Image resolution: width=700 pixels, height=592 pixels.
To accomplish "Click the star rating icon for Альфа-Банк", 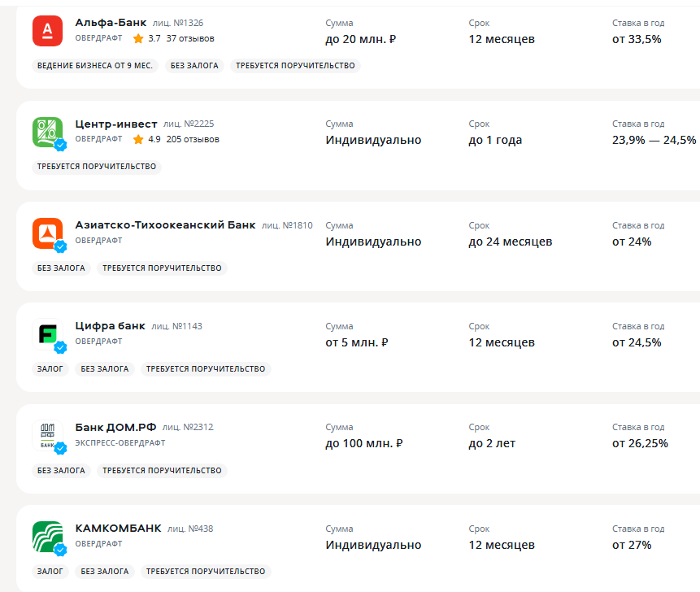I will 138,38.
